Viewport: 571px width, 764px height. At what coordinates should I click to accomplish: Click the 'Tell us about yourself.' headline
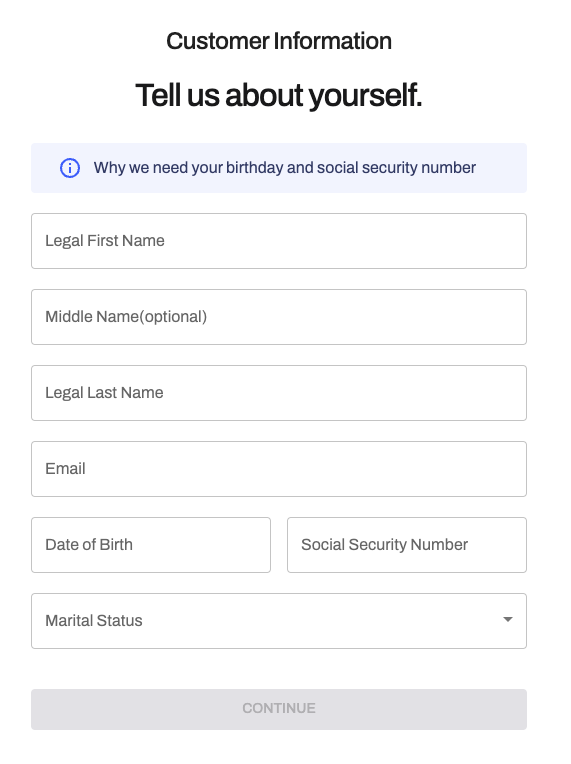point(279,95)
